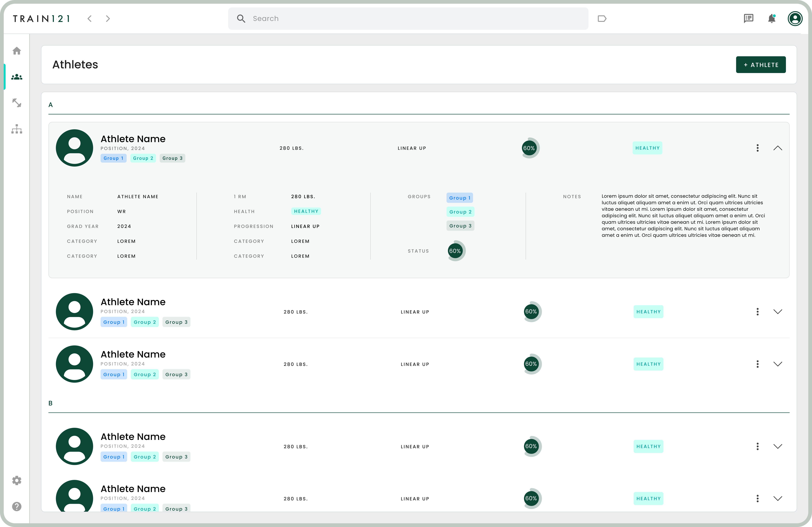This screenshot has height=527, width=812.
Task: Expand the second athlete row in section A
Action: 778,311
